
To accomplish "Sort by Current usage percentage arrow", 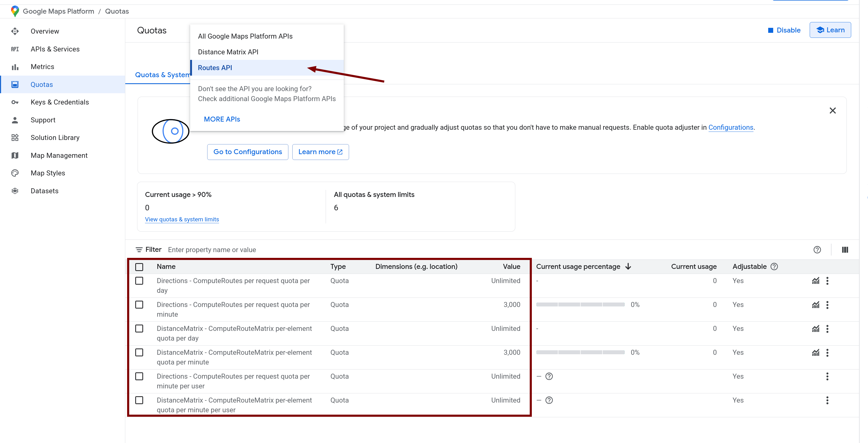I will click(x=628, y=267).
